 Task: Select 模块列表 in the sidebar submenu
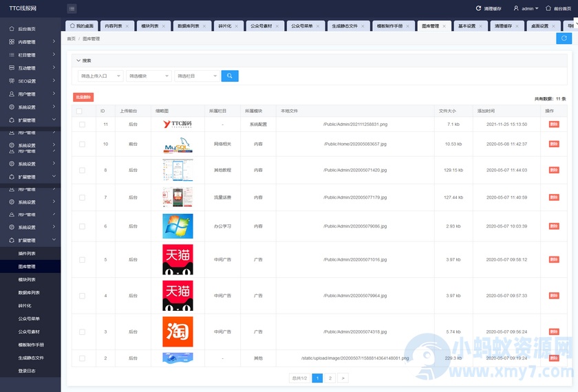tap(27, 279)
